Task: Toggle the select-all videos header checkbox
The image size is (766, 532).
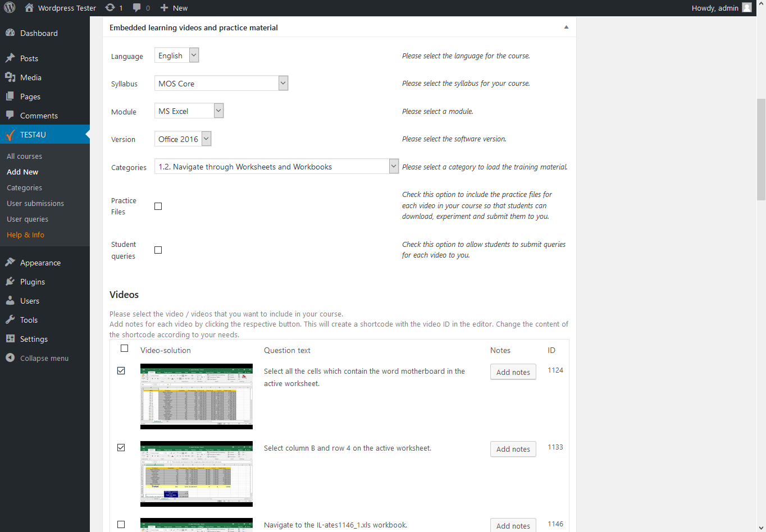Action: click(x=125, y=348)
